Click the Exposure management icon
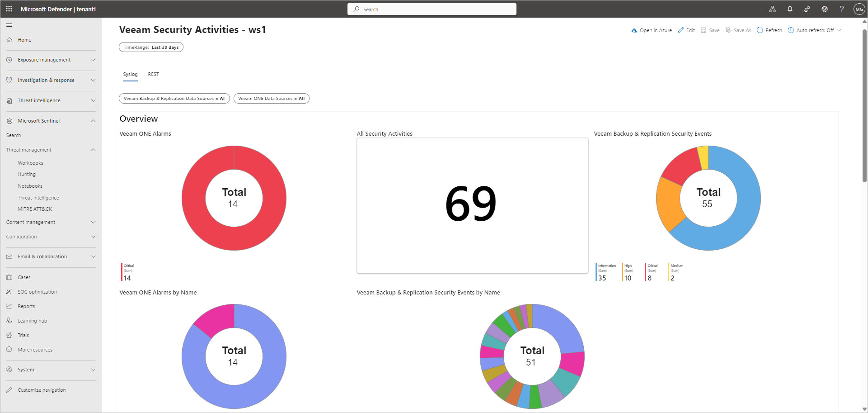Screen dimensions: 868x413 pyautogui.click(x=9, y=60)
